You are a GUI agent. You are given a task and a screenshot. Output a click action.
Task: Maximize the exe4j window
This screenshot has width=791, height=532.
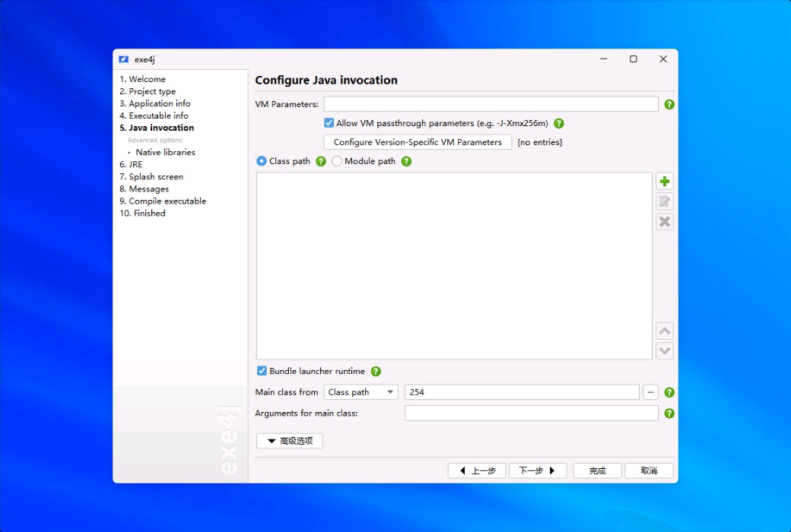[x=633, y=59]
